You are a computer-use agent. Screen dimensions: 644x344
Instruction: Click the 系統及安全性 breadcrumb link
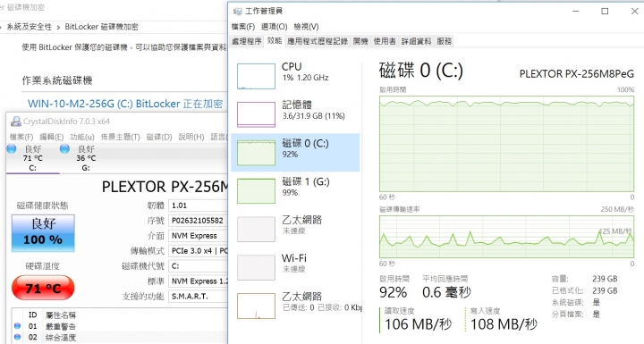[x=30, y=27]
